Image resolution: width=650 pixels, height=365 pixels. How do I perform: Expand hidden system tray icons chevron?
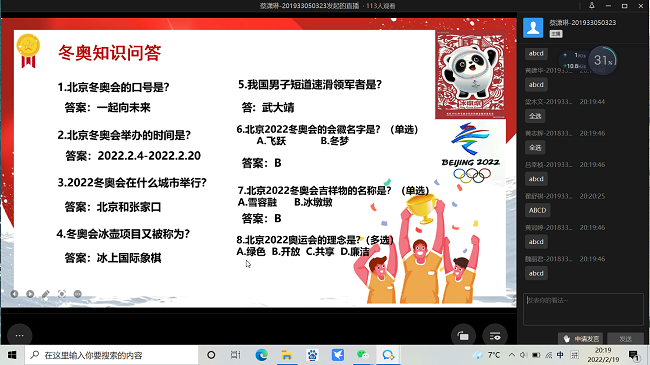512,355
